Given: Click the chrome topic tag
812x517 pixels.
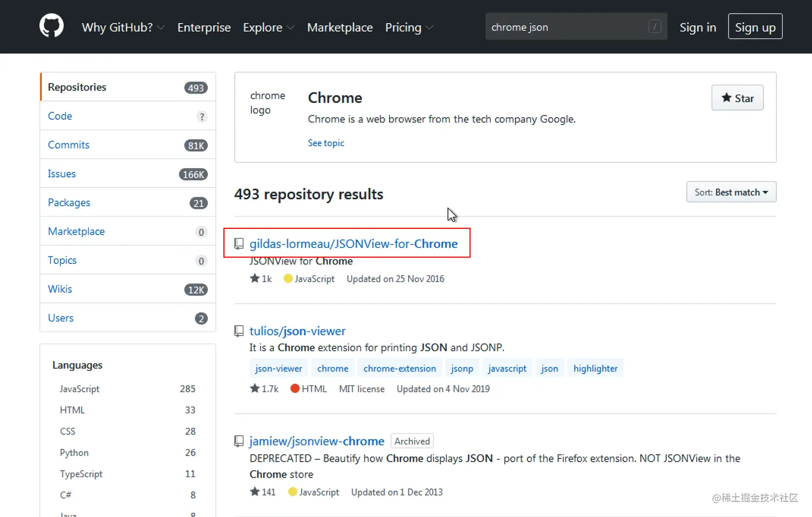Looking at the screenshot, I should (x=332, y=368).
